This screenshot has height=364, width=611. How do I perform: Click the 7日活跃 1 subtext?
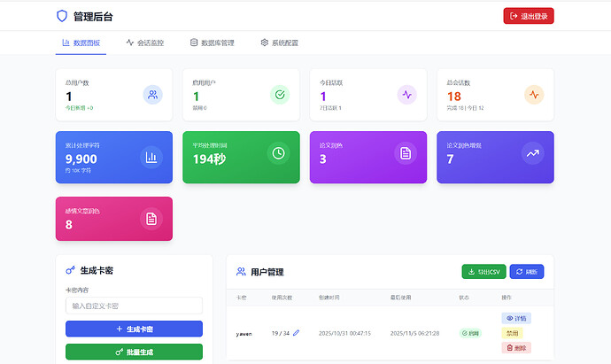[x=330, y=108]
